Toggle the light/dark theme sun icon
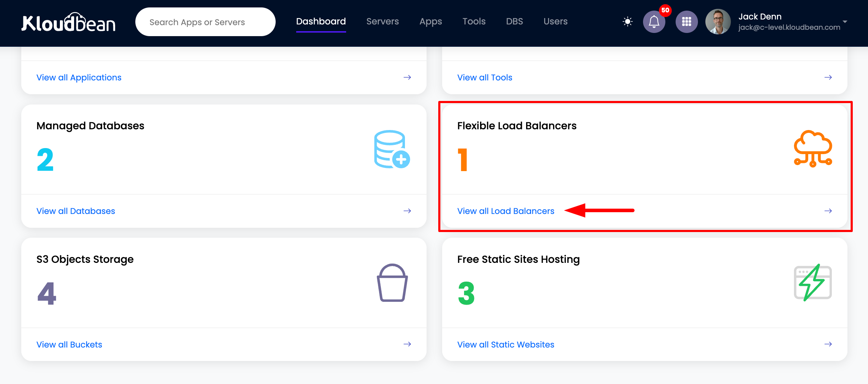The width and height of the screenshot is (868, 384). (x=627, y=22)
